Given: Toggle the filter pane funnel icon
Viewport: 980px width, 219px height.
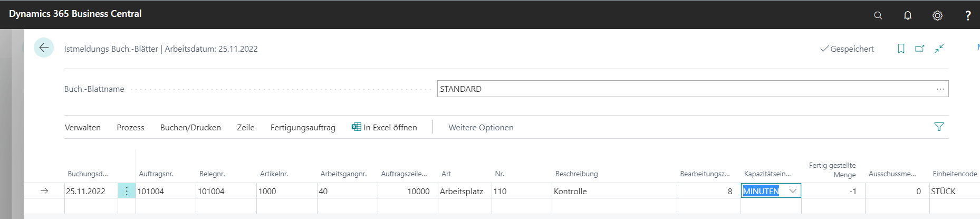Looking at the screenshot, I should click(939, 127).
